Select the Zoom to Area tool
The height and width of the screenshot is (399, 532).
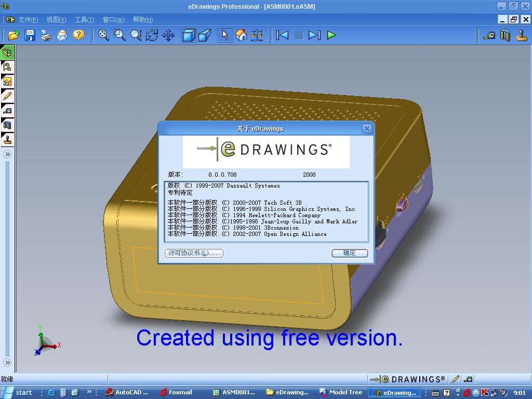pyautogui.click(x=119, y=35)
